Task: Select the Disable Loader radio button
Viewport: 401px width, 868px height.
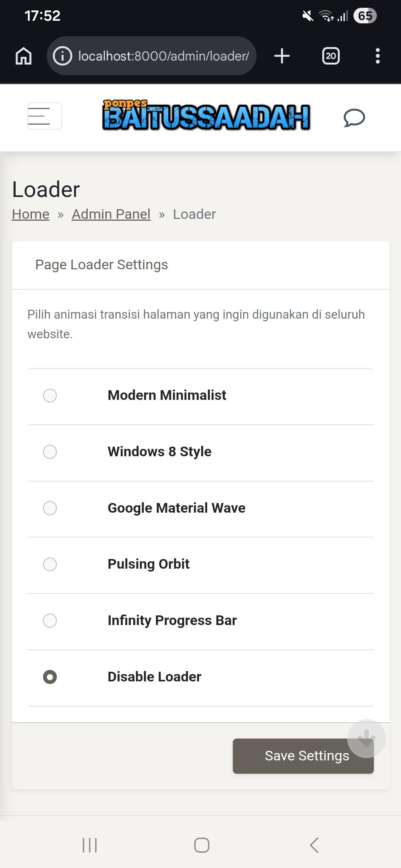Action: (x=50, y=677)
